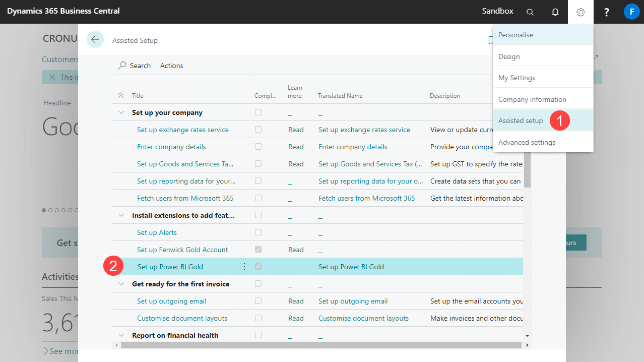
Task: Open row options for Set up Power BI Gold
Action: click(244, 267)
